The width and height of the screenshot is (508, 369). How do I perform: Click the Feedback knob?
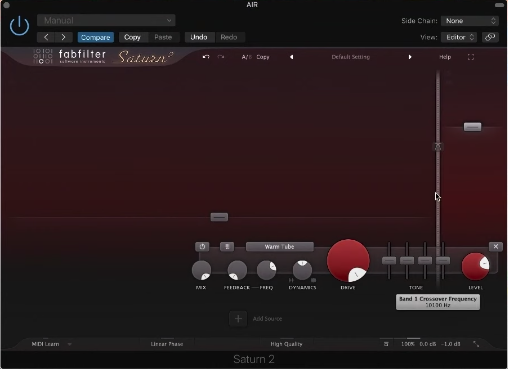(237, 270)
